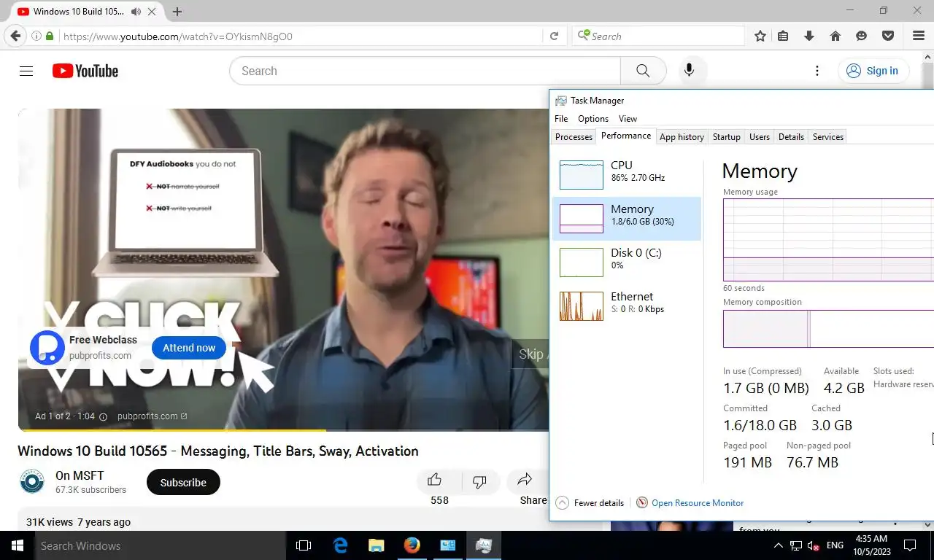Open File Explorer from the taskbar
934x560 pixels.
tap(376, 545)
